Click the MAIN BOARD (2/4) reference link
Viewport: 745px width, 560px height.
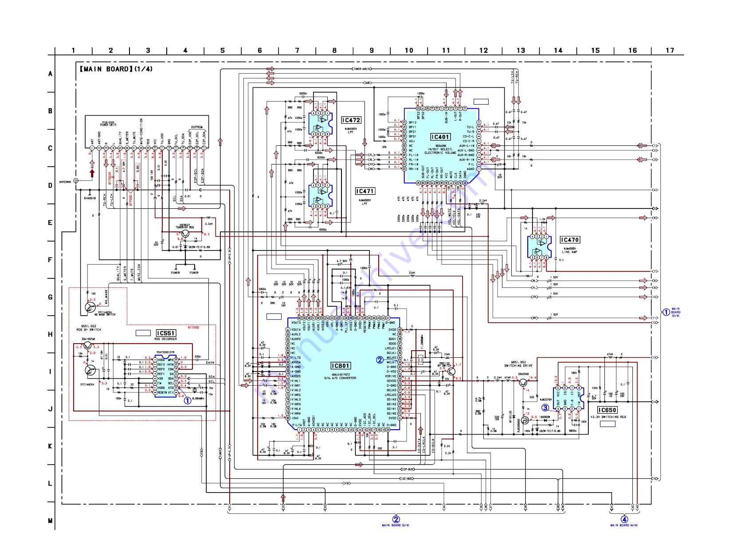point(676,312)
